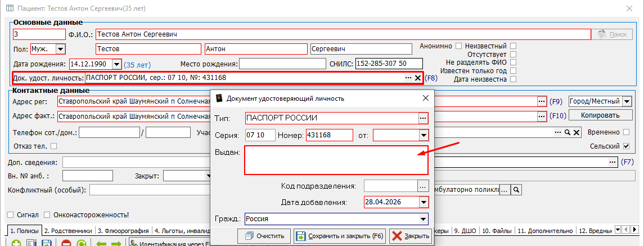Check Не разделять ФИО option
The width and height of the screenshot is (644, 246).
click(513, 62)
